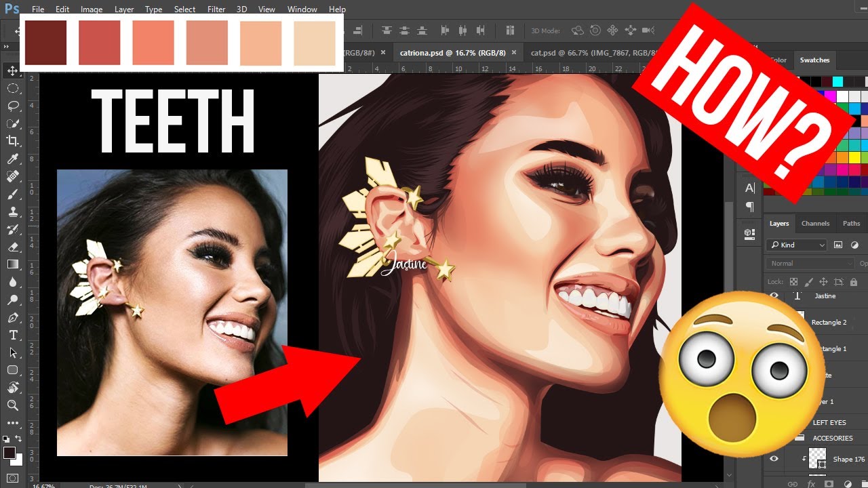Toggle Lock position

(x=823, y=282)
